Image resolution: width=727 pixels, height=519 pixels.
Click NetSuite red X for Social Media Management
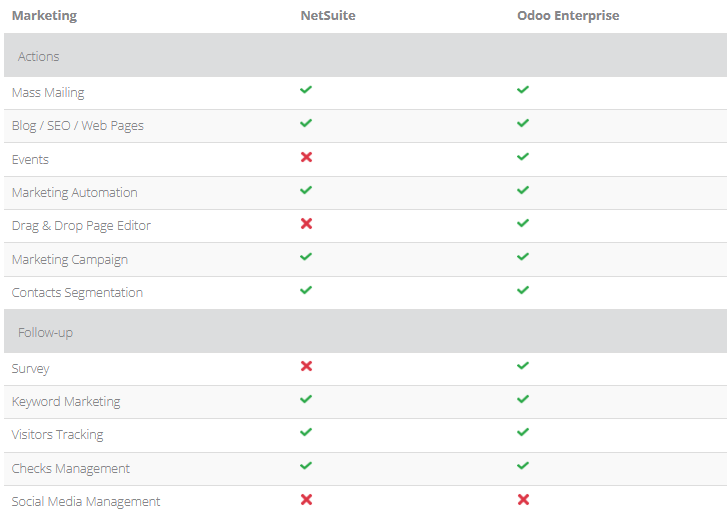coord(306,499)
